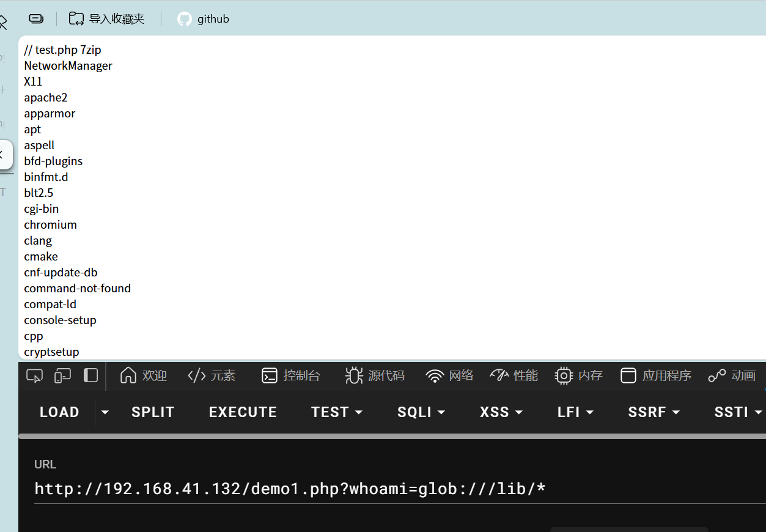This screenshot has width=766, height=532.
Task: Switch to the Elements (元素) tab
Action: pyautogui.click(x=212, y=375)
